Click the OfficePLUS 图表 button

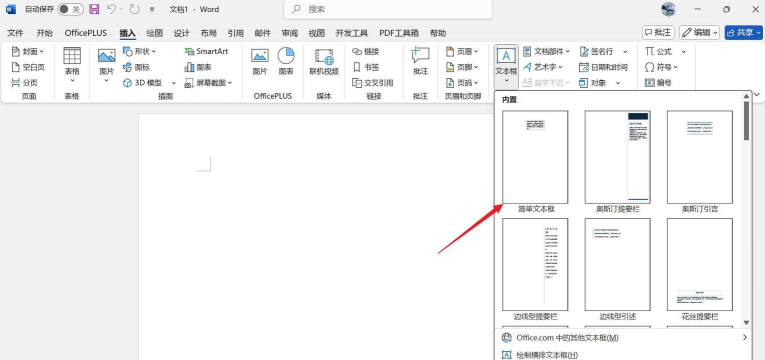click(286, 62)
